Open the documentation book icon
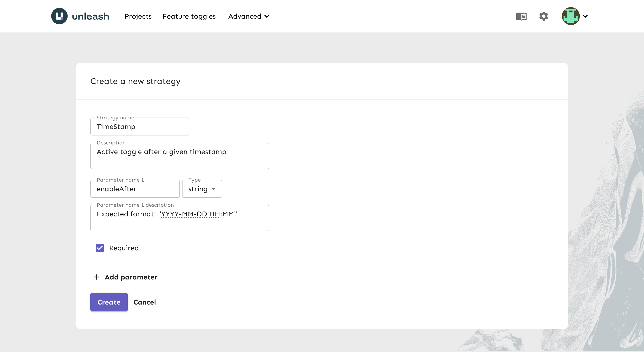Screen dimensions: 644x352 pos(521,17)
